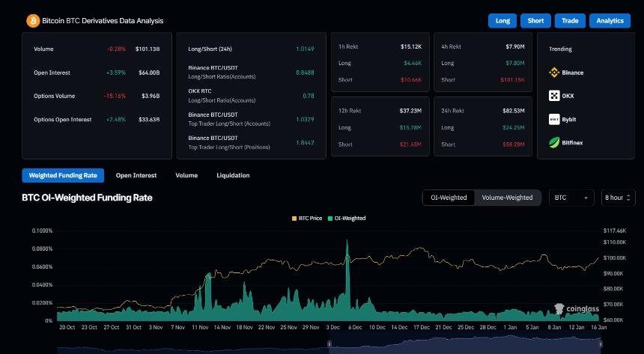Switch to the Volume tab

[x=186, y=175]
